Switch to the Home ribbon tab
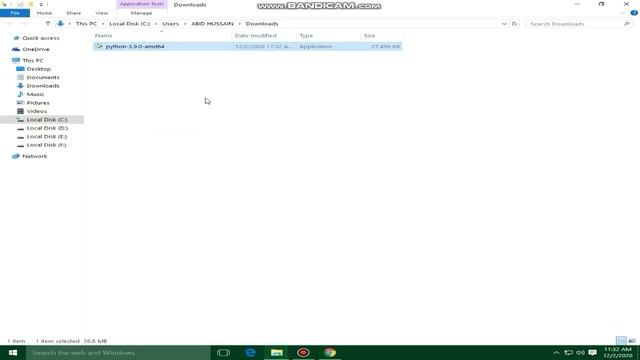640x360 pixels. (44, 13)
